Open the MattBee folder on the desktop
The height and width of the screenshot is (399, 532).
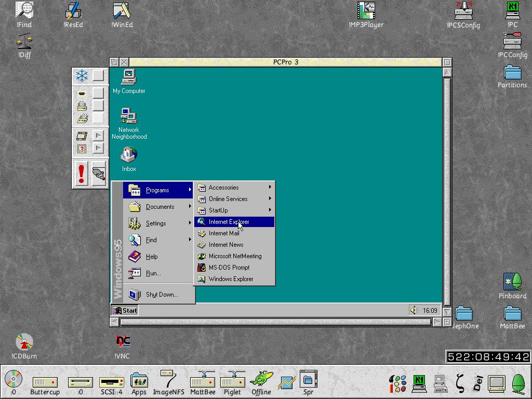click(513, 317)
